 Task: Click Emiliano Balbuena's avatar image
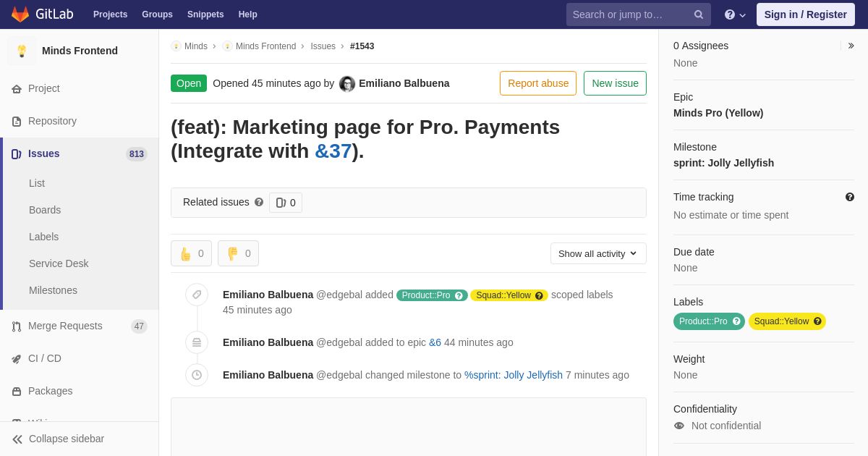click(347, 84)
